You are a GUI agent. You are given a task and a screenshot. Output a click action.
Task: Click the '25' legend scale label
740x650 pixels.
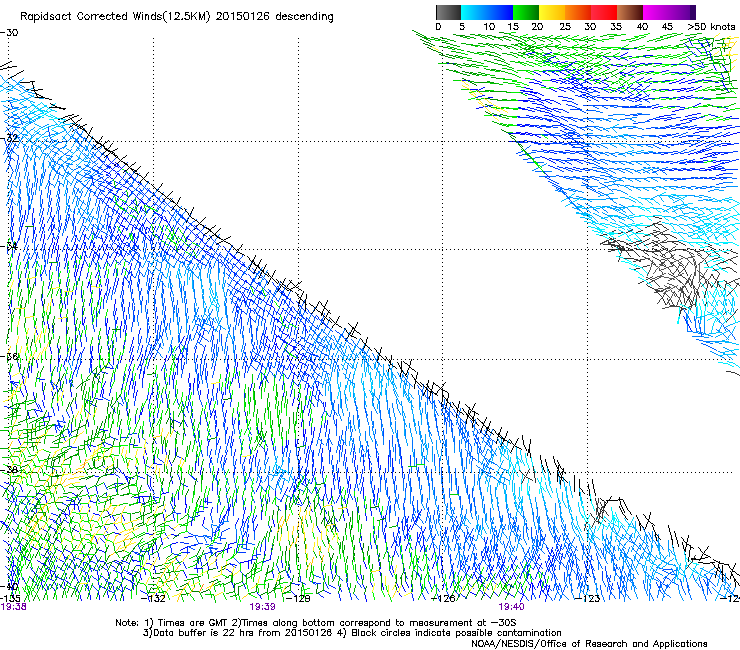(564, 27)
